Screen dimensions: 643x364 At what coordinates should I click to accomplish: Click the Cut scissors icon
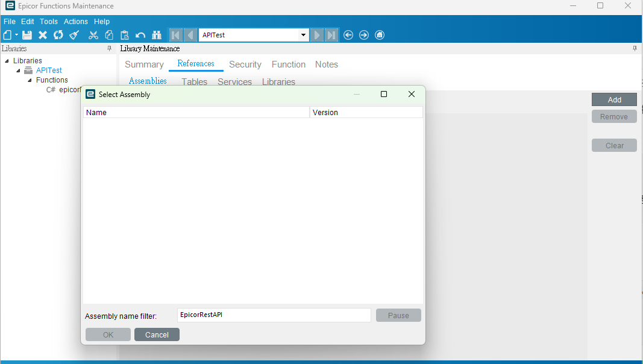(x=93, y=35)
